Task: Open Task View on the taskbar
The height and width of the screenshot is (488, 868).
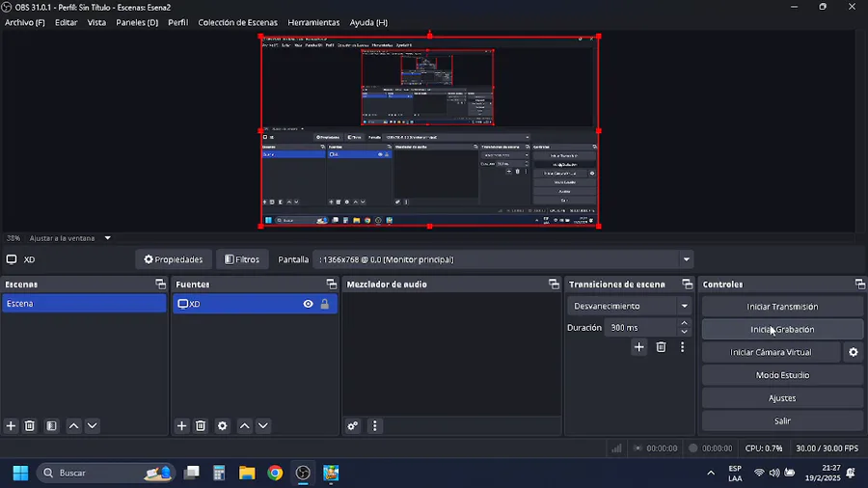Action: click(x=192, y=474)
